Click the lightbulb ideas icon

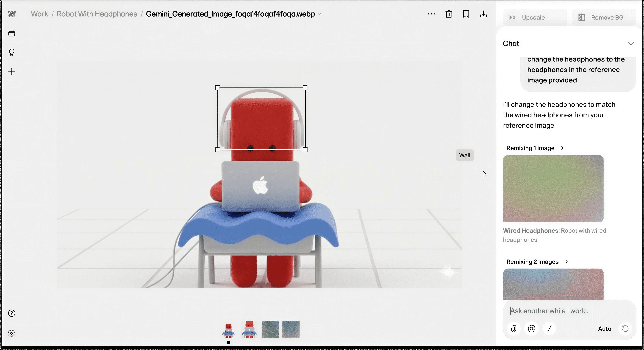(12, 52)
